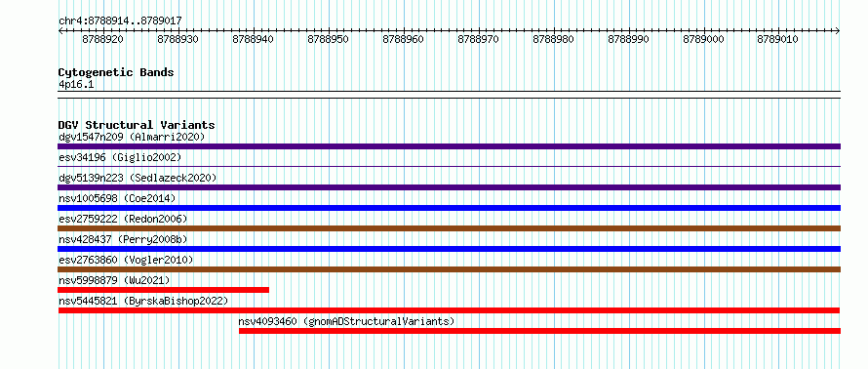Click ruler position 8788990
This screenshot has height=369, width=868.
tap(629, 39)
